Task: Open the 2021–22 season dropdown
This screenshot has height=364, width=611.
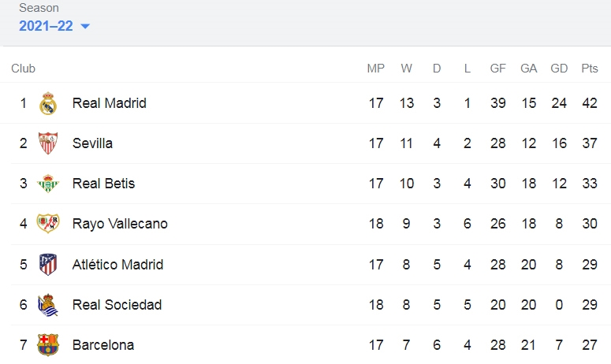Action: 54,26
